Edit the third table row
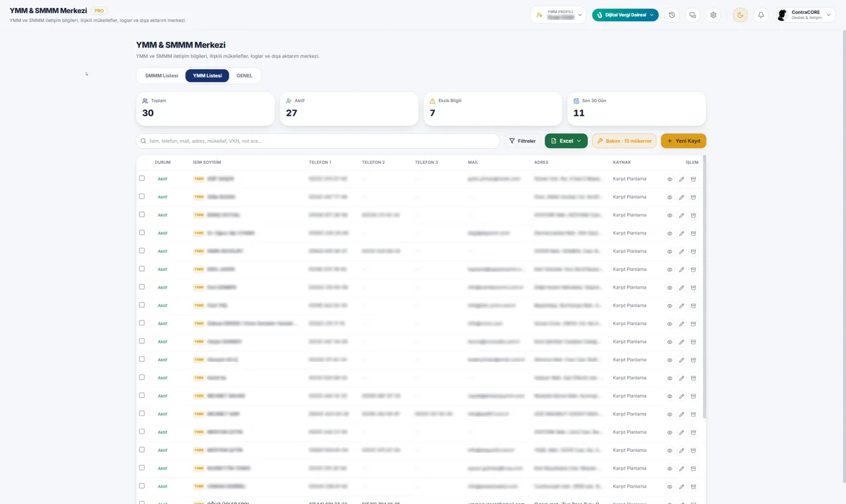The image size is (846, 504). 681,215
